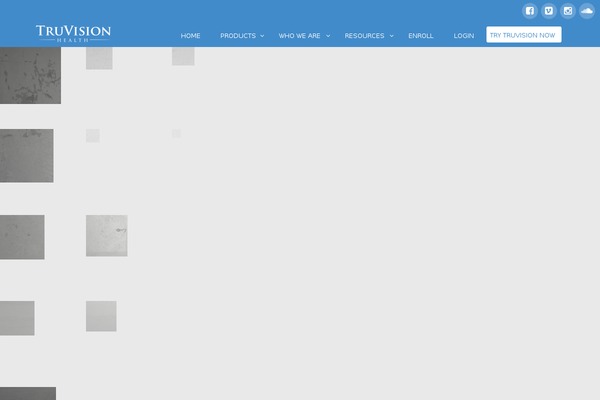The image size is (600, 400).
Task: Expand the Products dropdown chevron
Action: tap(262, 36)
